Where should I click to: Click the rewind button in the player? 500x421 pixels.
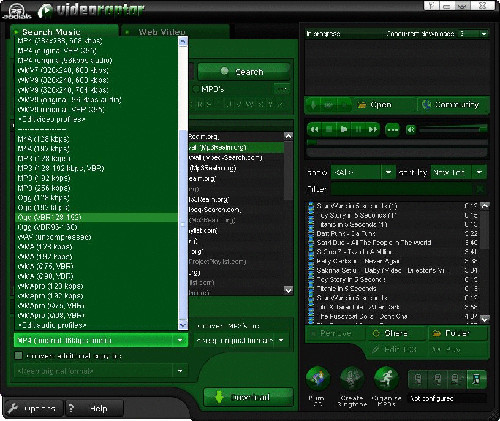coord(314,129)
